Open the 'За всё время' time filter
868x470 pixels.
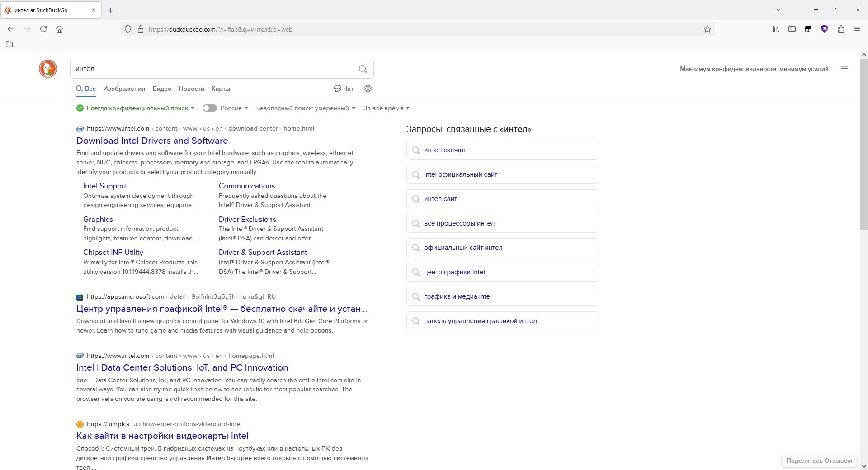pos(387,108)
